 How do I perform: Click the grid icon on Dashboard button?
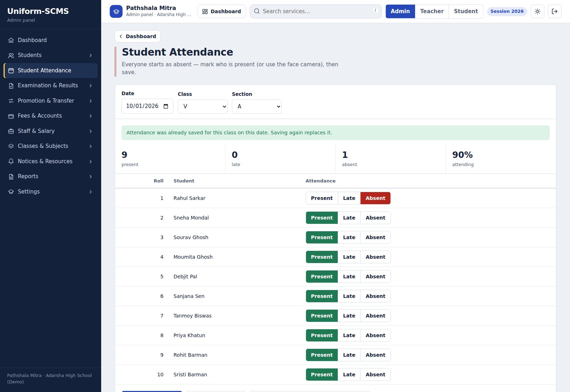click(205, 11)
